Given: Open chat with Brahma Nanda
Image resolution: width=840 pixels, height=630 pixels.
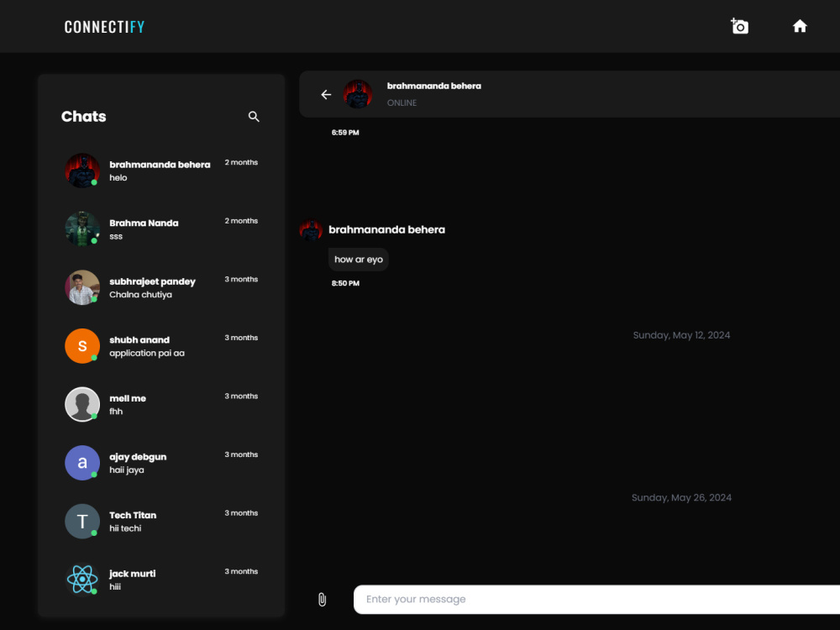Looking at the screenshot, I should point(161,228).
